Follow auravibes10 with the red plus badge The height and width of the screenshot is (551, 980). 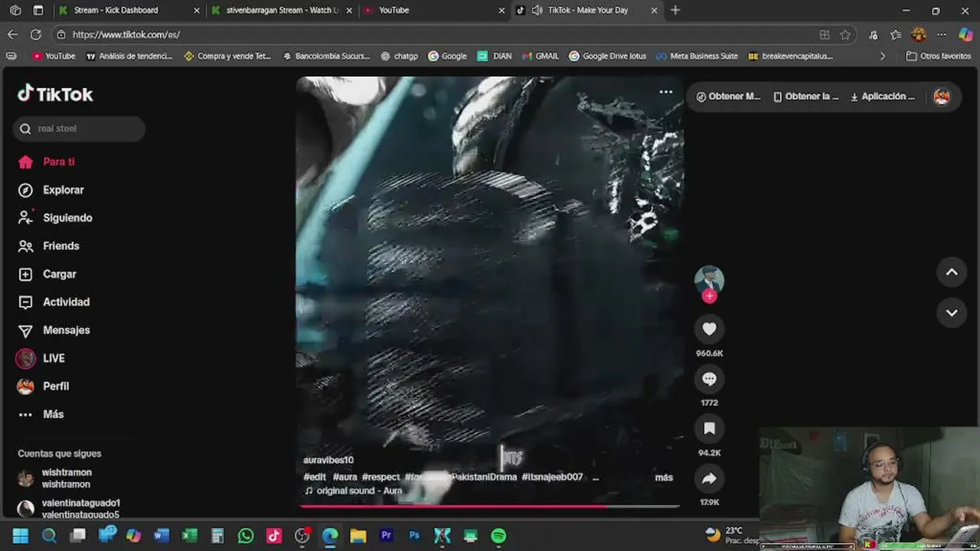tap(709, 296)
